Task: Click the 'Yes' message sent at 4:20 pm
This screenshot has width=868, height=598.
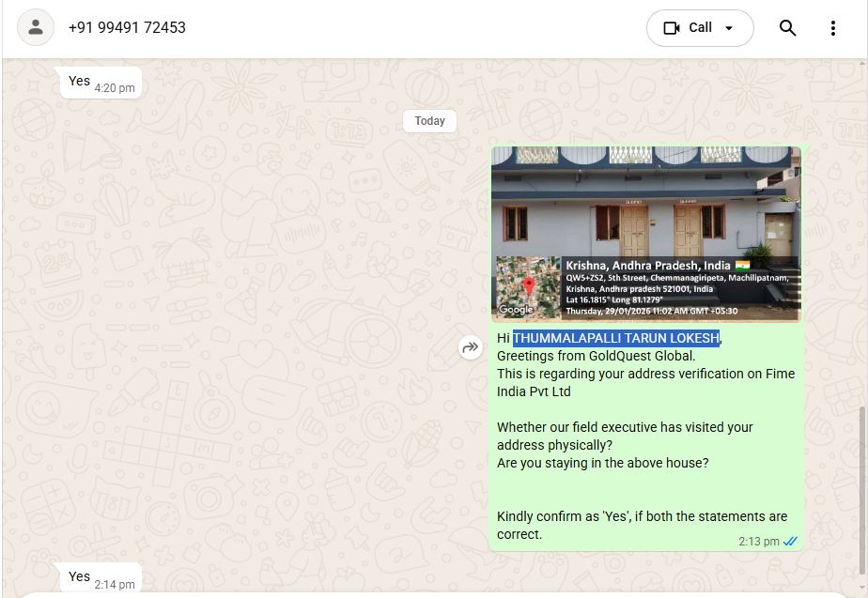Action: coord(101,83)
